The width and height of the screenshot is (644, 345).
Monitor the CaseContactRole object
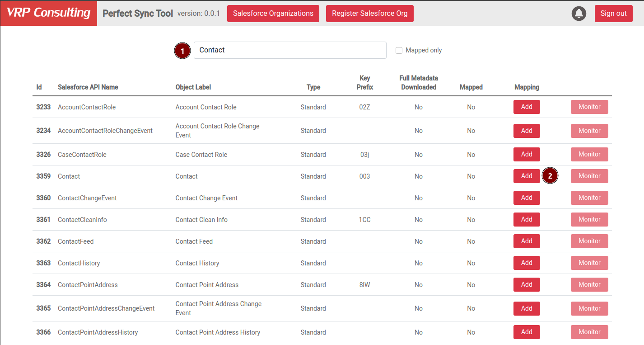(589, 154)
